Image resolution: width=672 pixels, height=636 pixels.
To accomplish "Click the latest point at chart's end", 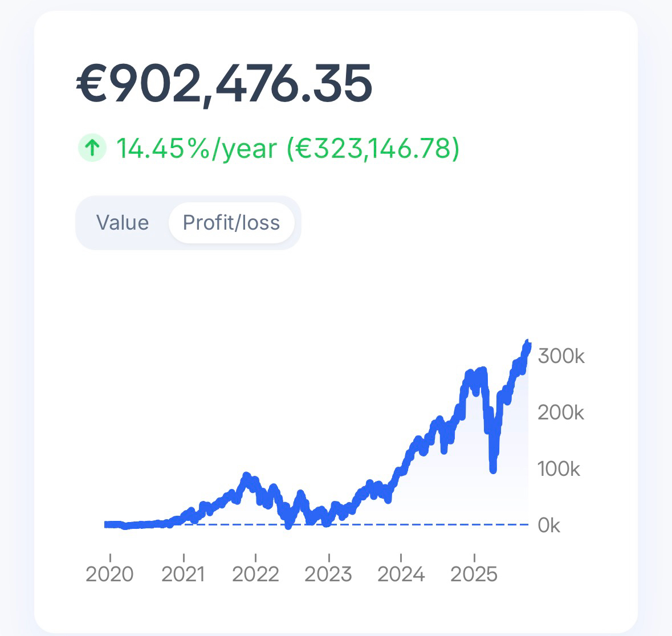I will pyautogui.click(x=528, y=343).
